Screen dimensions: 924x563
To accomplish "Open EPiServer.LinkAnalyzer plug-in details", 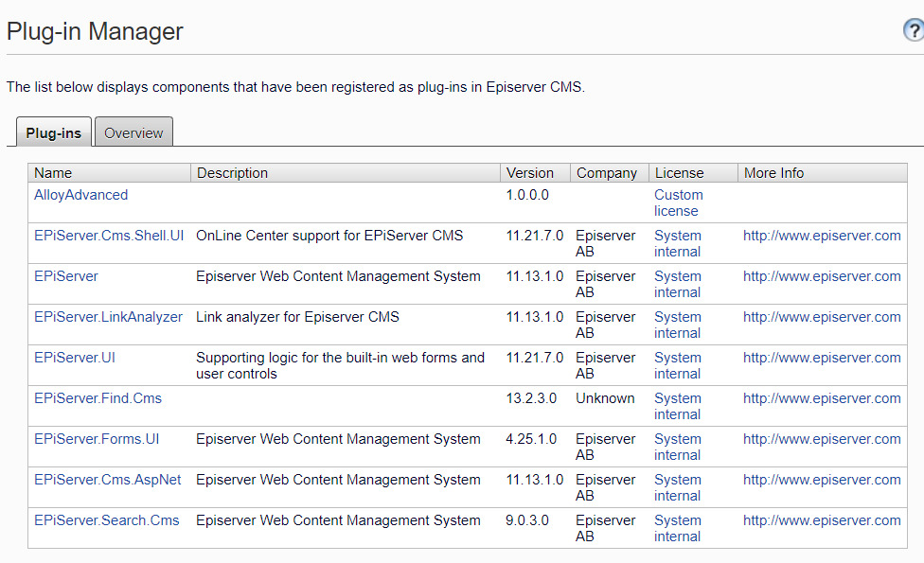I will click(x=108, y=317).
